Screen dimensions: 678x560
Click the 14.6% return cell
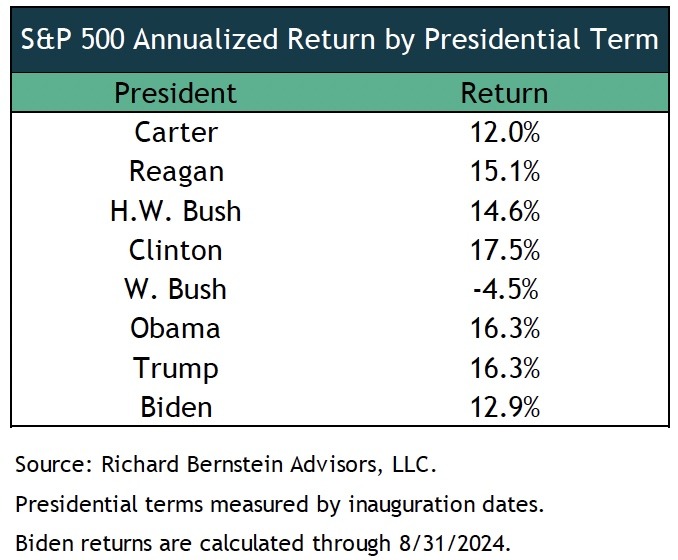point(504,211)
